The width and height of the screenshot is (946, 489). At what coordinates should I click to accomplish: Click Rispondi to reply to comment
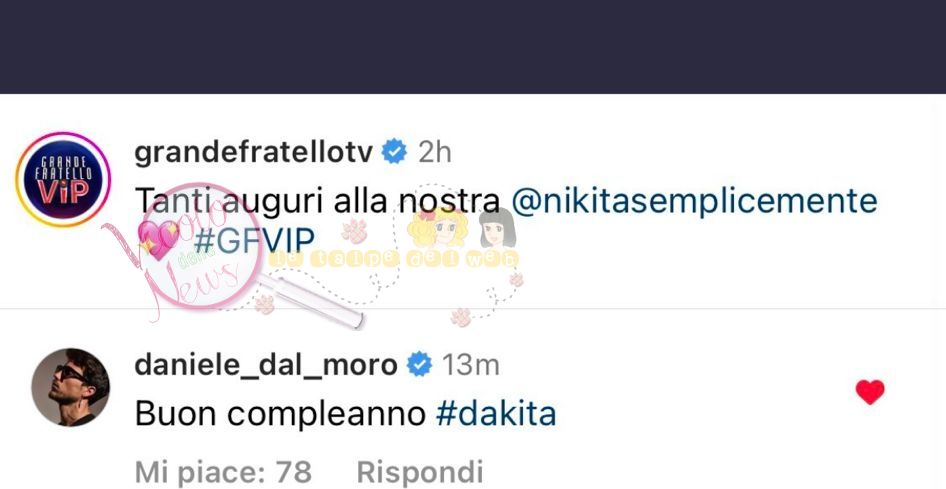(x=420, y=472)
